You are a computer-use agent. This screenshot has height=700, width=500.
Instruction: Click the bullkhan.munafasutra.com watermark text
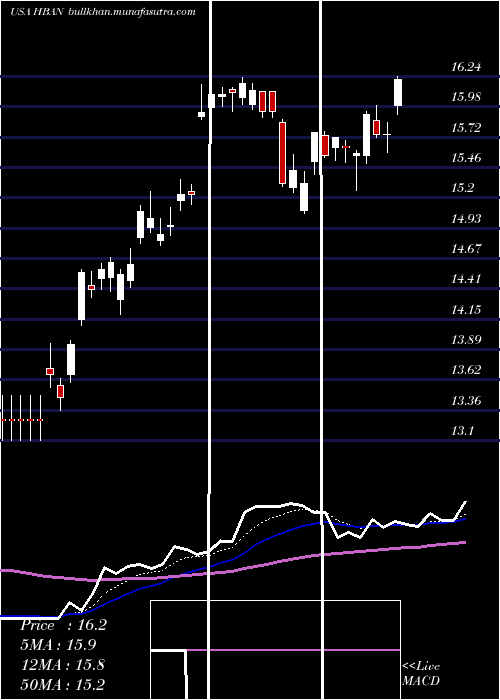coord(132,12)
